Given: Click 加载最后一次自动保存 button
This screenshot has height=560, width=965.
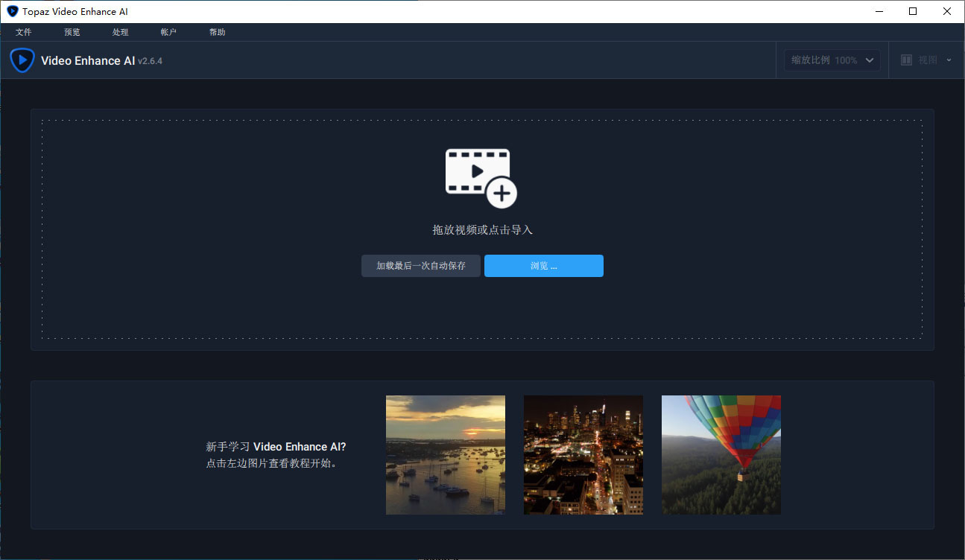Looking at the screenshot, I should (x=421, y=266).
